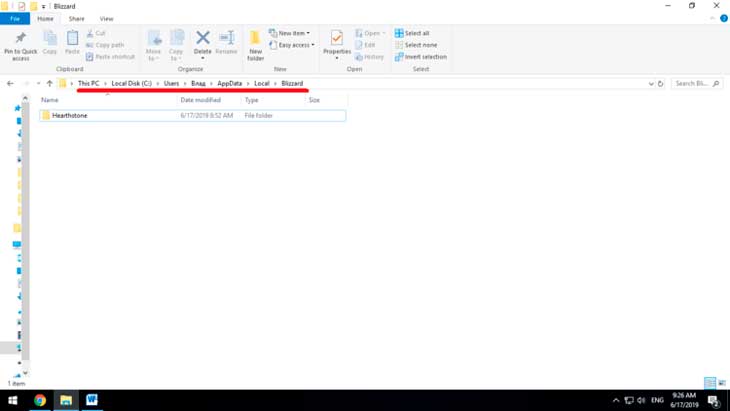This screenshot has width=730, height=411.
Task: Click Select all in the ribbon
Action: (416, 33)
